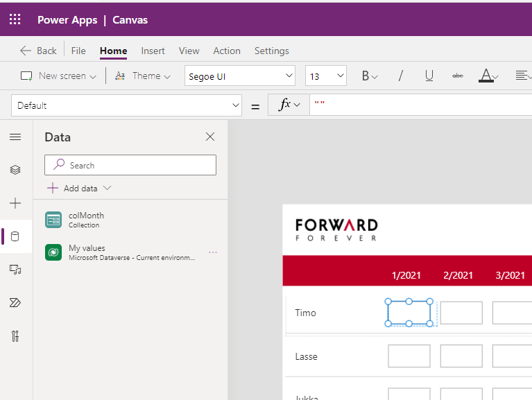Click Add data in Data panel
Screen dimensions: 532x400
(79, 188)
